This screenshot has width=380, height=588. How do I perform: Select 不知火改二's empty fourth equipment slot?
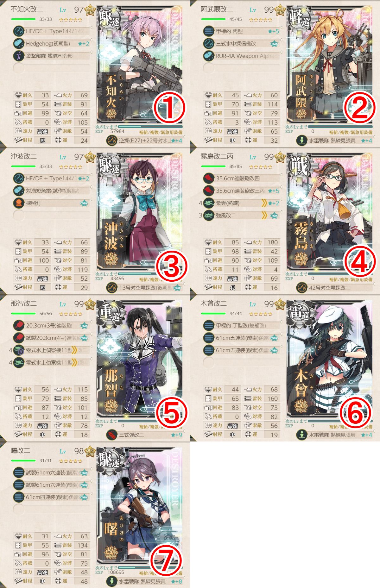click(52, 68)
